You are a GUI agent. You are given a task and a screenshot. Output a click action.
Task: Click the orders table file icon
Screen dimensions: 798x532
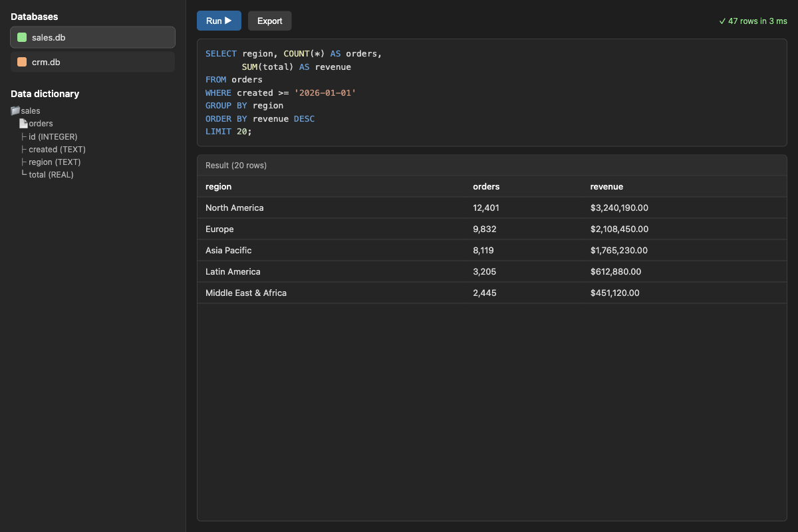(23, 124)
